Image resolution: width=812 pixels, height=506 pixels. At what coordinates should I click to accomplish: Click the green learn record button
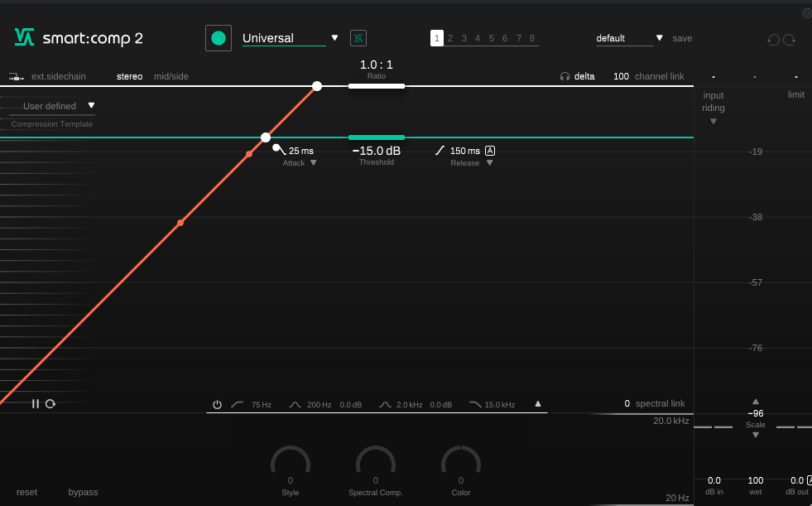coord(219,38)
